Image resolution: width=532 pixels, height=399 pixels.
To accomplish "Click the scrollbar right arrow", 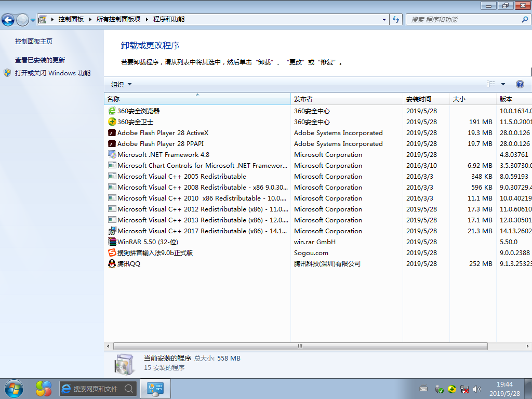I will [527, 346].
